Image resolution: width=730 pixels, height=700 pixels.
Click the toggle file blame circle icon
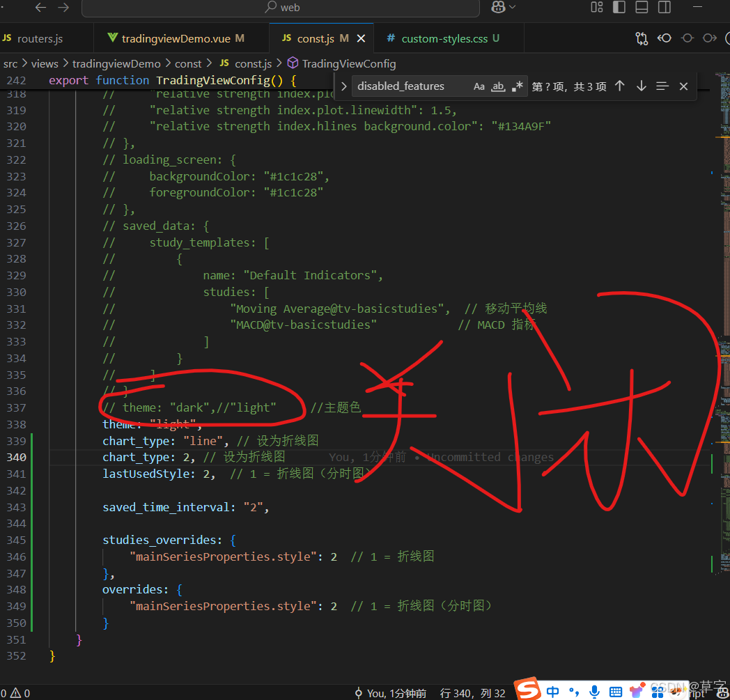tap(688, 38)
